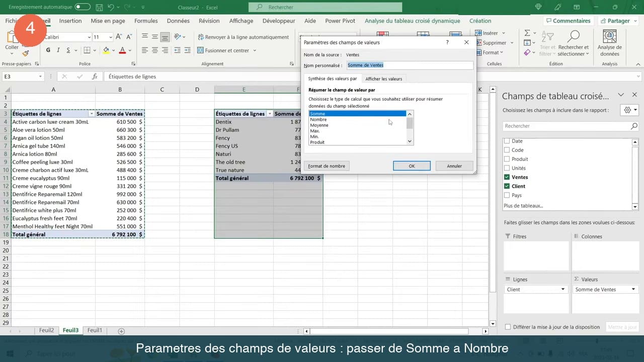Click the text orientation icon
The width and height of the screenshot is (644, 362).
pos(178,37)
